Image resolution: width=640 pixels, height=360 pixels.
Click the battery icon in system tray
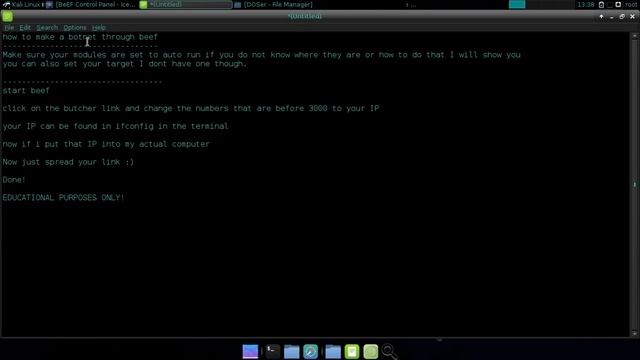pos(601,4)
